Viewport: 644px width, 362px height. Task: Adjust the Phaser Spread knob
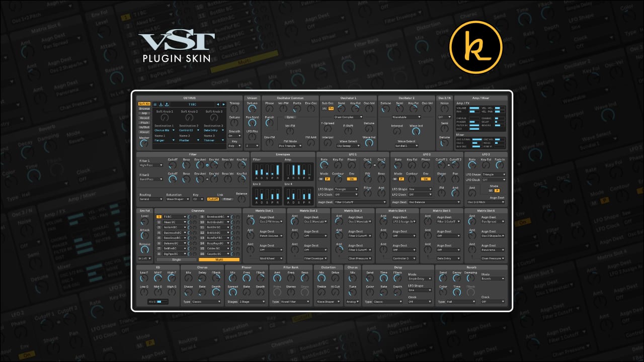(x=232, y=292)
